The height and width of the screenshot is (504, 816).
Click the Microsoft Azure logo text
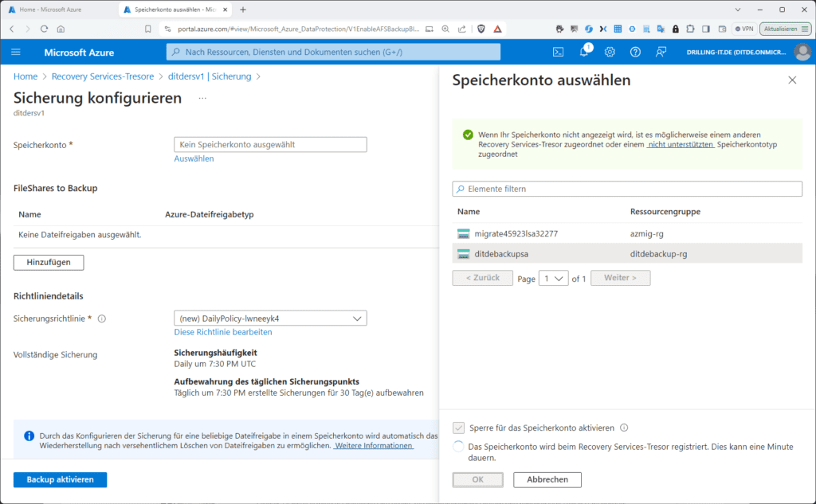tap(79, 53)
